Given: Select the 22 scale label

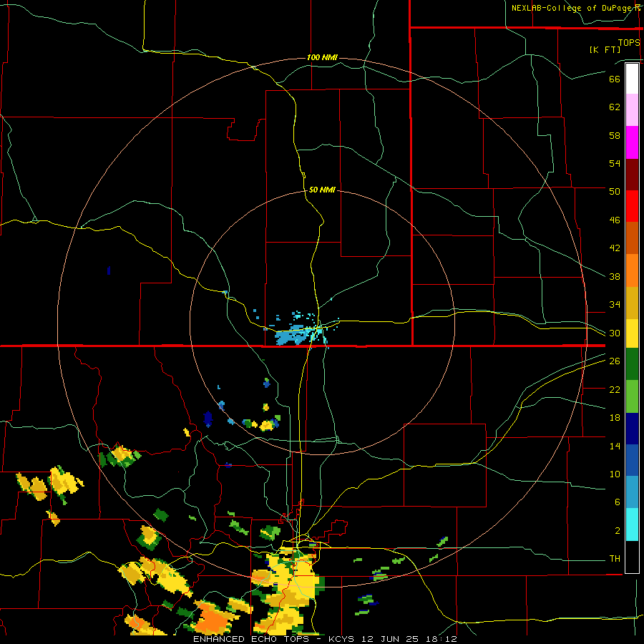Looking at the screenshot, I should click(x=615, y=389).
